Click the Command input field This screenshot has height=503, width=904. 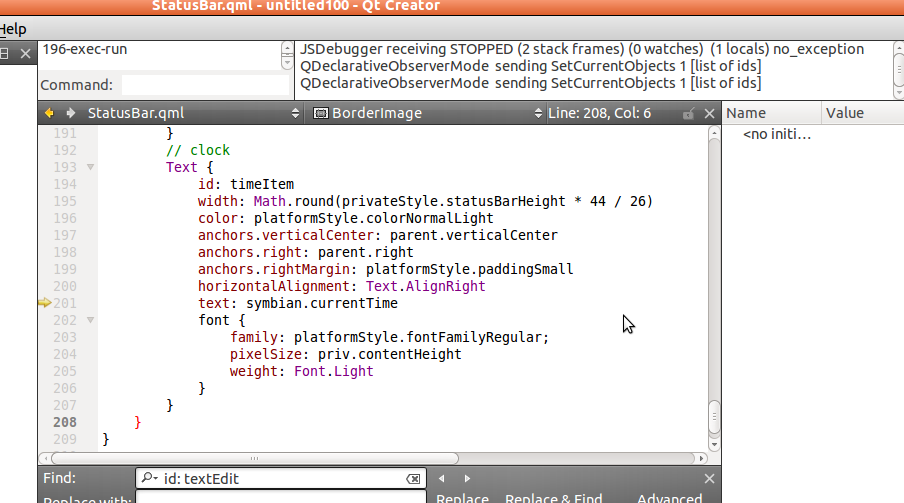(x=205, y=85)
